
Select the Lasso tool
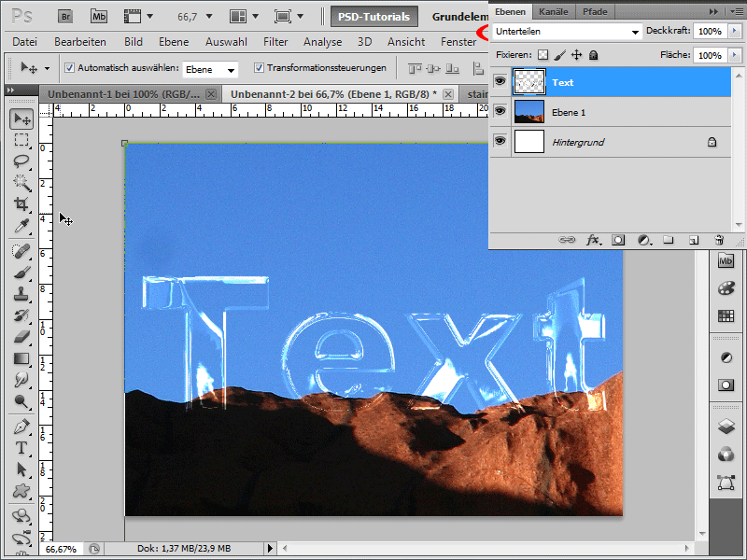pyautogui.click(x=21, y=161)
